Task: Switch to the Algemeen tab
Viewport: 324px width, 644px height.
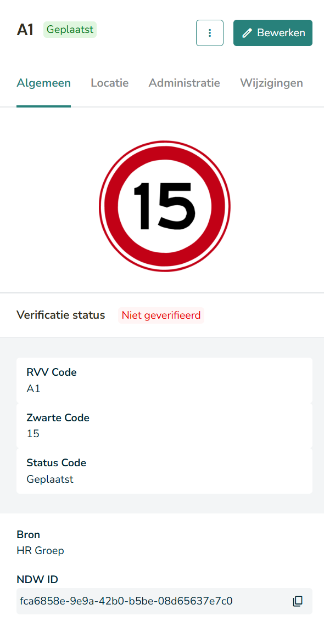Action: 43,83
